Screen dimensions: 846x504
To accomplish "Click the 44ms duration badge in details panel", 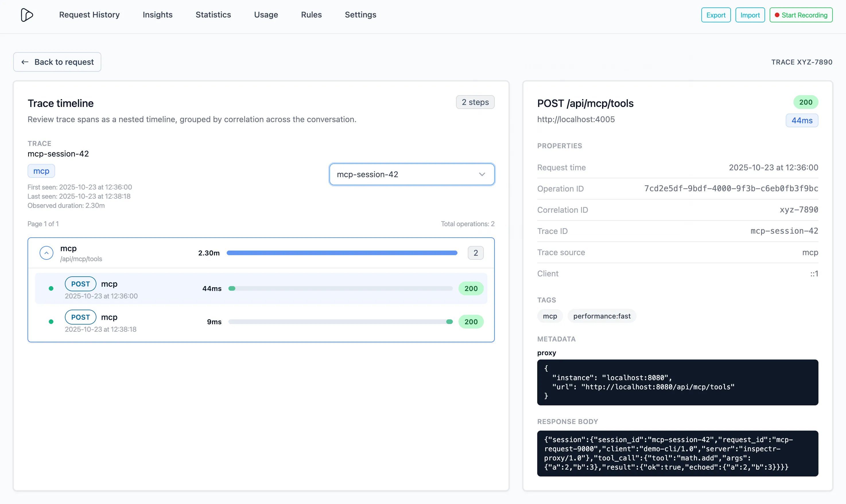I will click(802, 121).
